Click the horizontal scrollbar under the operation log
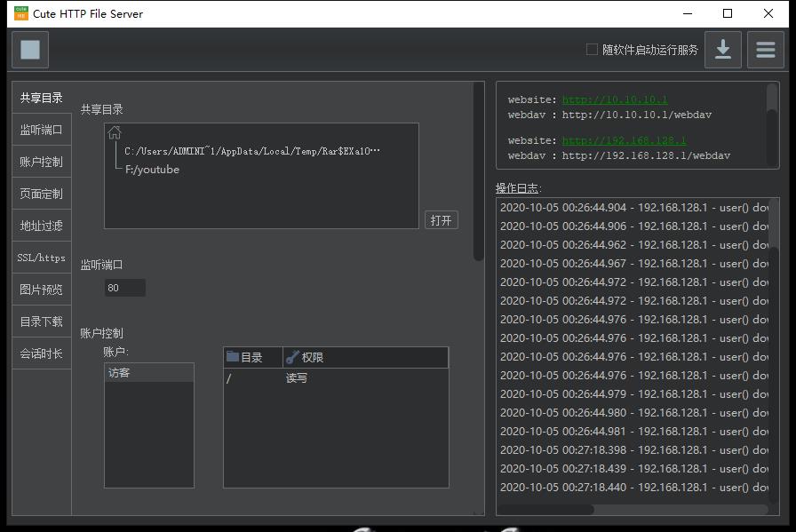Image resolution: width=796 pixels, height=532 pixels. 545,510
